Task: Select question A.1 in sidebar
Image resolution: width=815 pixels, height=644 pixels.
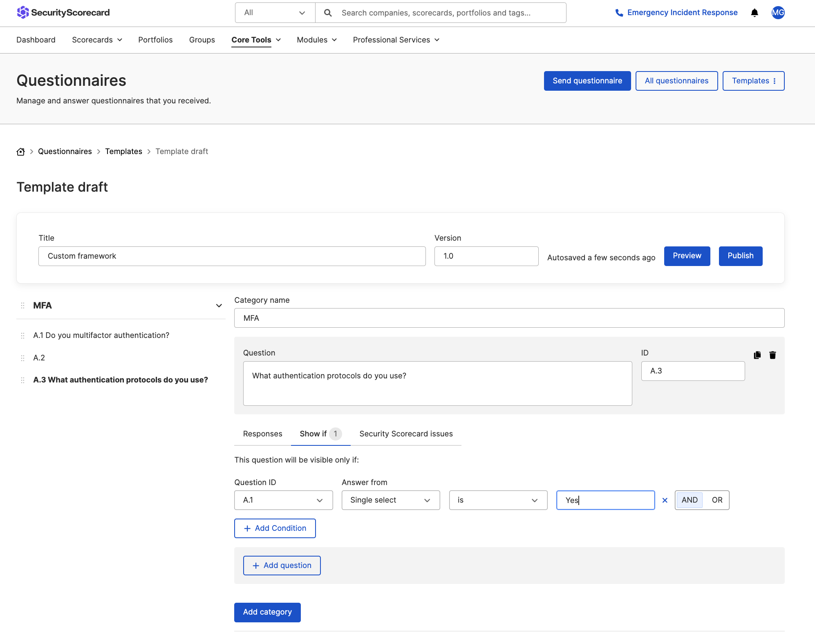Action: coord(101,335)
